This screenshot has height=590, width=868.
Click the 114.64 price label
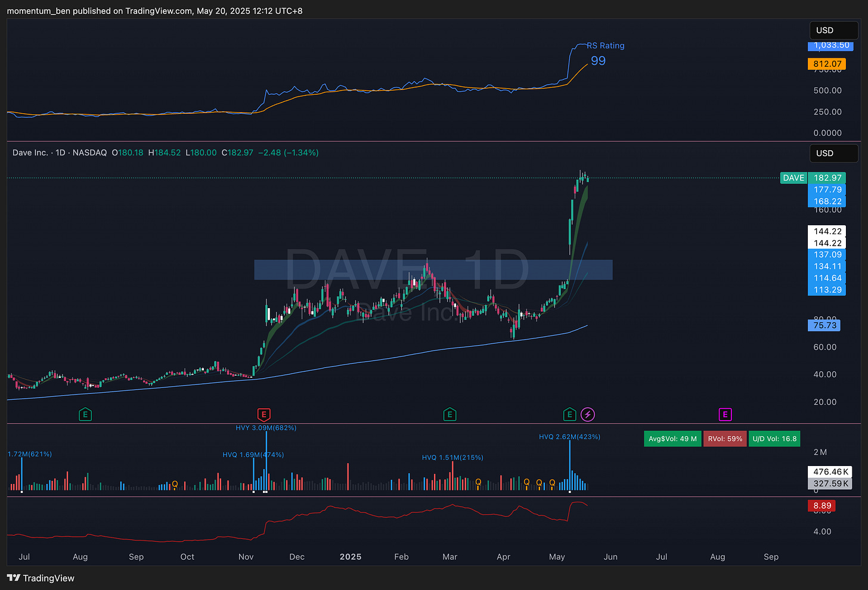827,278
